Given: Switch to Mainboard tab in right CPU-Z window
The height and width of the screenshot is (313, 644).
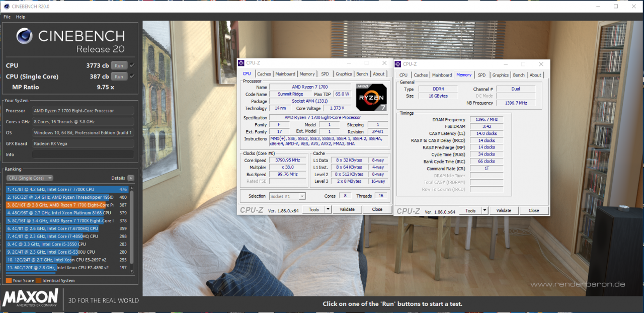Looking at the screenshot, I should [442, 75].
